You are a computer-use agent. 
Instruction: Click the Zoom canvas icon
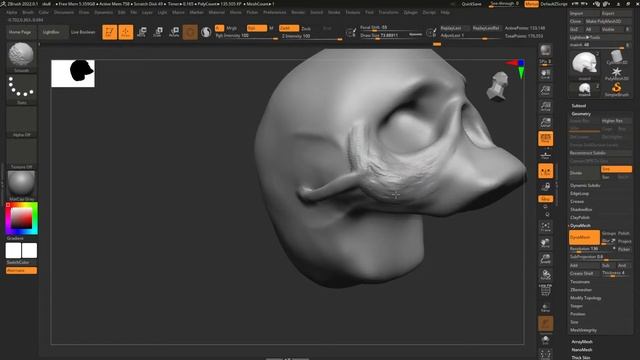click(545, 90)
